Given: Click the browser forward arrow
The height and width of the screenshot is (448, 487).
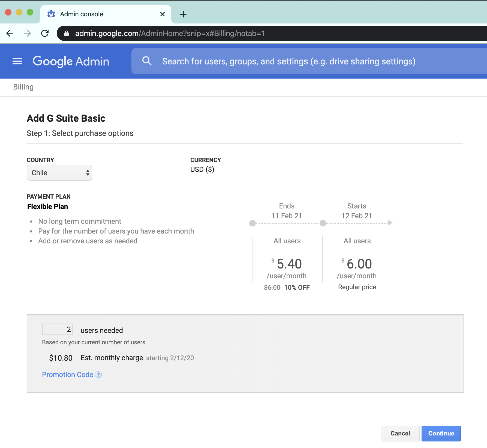Looking at the screenshot, I should coord(27,33).
